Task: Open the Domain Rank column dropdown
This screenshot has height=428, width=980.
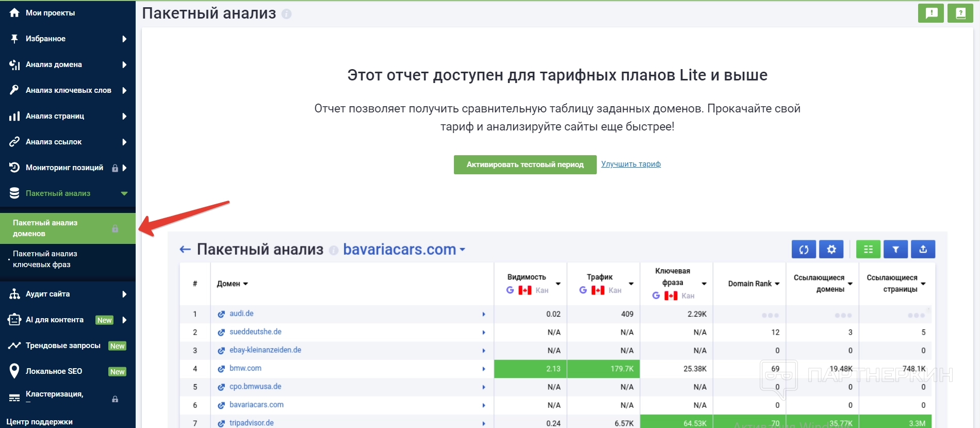Action: click(x=777, y=284)
